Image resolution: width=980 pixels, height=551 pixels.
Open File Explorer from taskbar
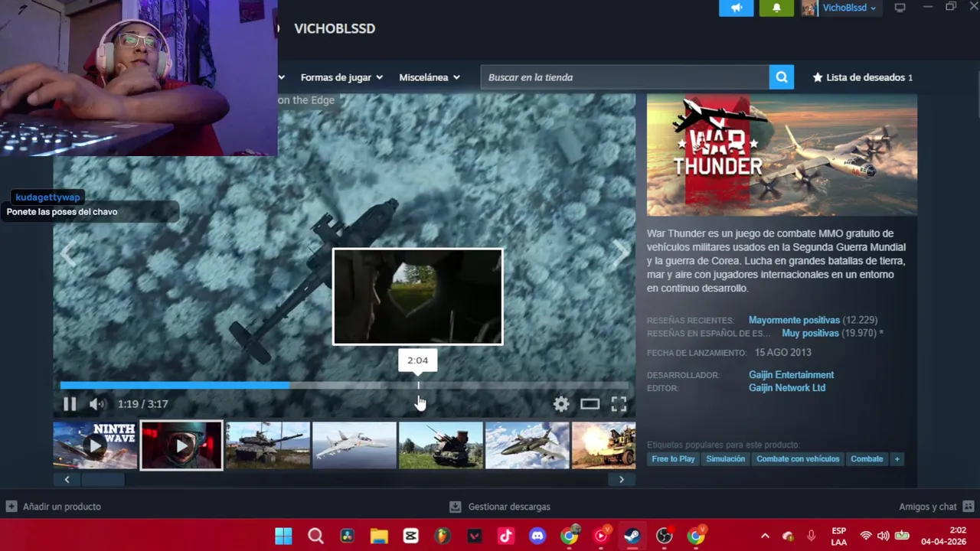point(379,536)
